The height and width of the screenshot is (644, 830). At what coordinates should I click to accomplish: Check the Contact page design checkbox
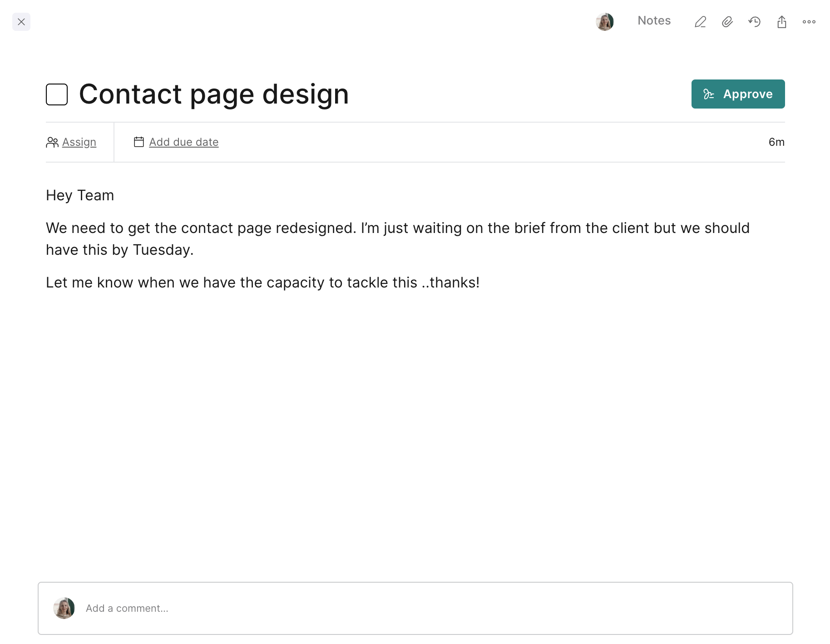(x=57, y=94)
